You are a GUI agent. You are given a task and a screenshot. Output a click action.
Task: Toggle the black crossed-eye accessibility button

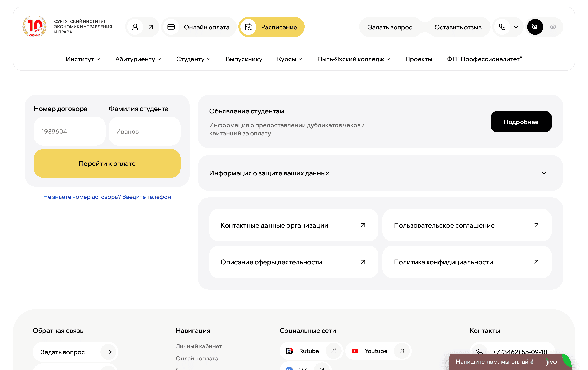coord(535,27)
